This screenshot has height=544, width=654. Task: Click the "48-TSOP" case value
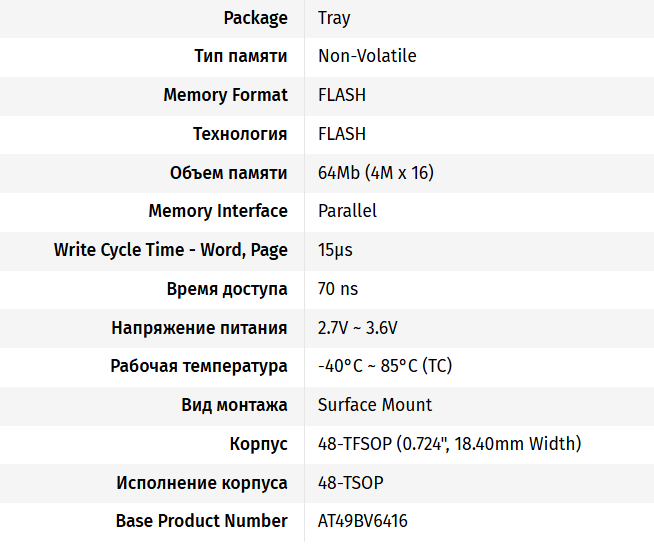350,483
